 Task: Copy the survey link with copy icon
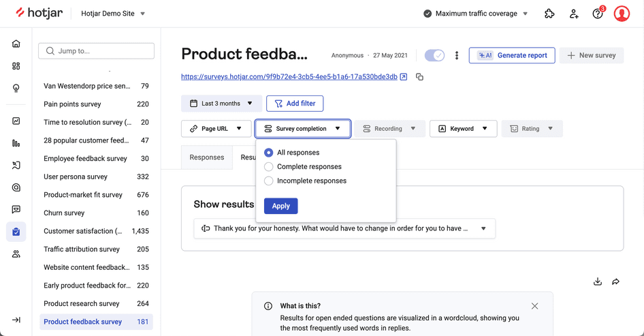419,77
